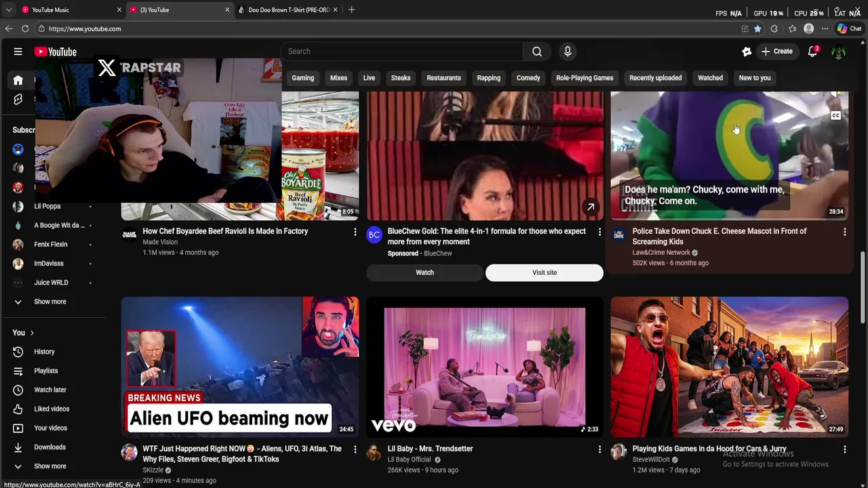The image size is (868, 488).
Task: Select the Rapping filter chip
Action: click(x=488, y=78)
